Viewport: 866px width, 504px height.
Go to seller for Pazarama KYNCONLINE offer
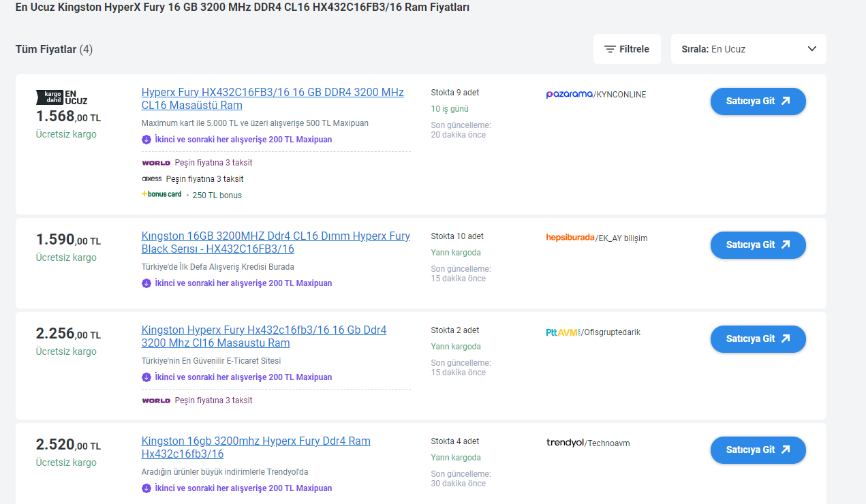(x=758, y=101)
